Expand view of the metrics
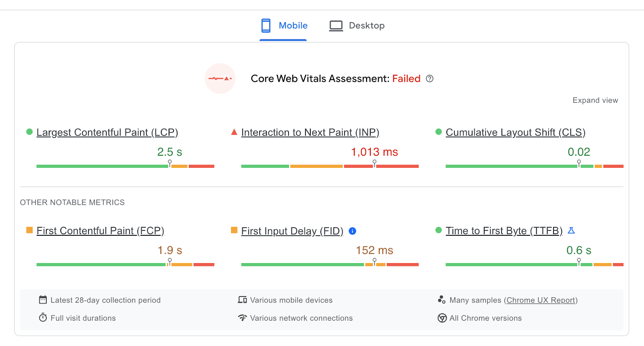Viewport: 644px width, 346px height. [x=595, y=100]
